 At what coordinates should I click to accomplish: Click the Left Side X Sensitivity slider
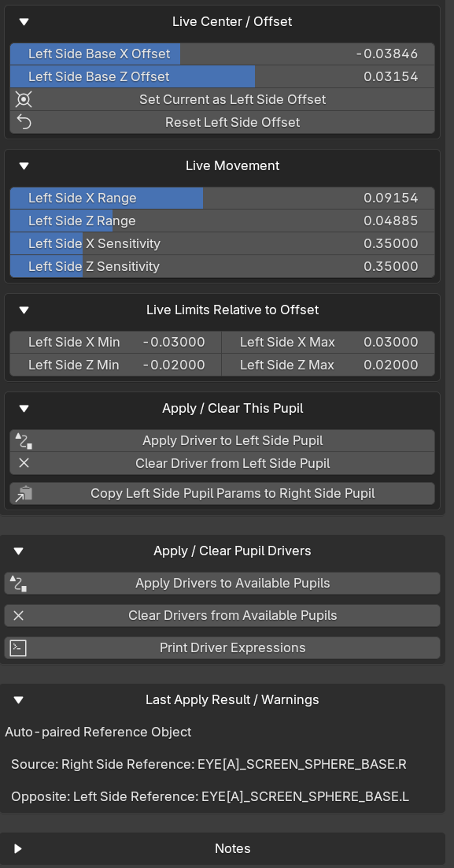tap(223, 243)
